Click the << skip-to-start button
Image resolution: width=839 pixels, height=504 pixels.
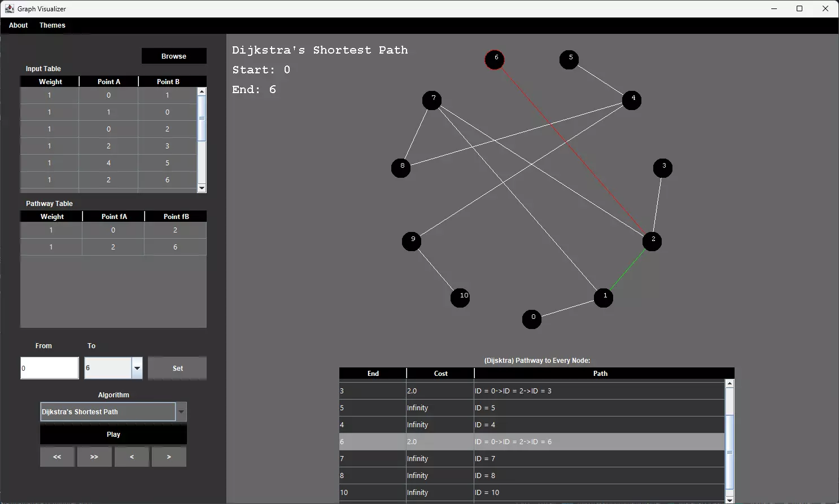coord(57,457)
